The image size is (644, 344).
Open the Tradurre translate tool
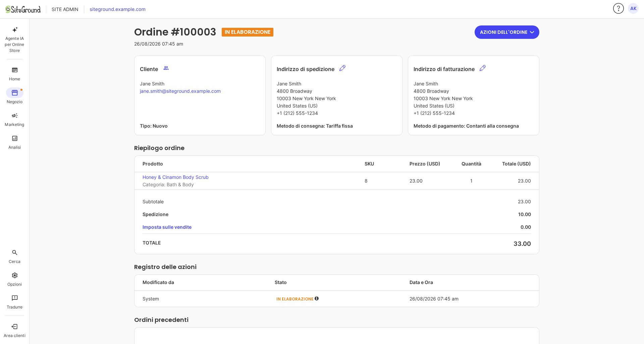point(14,302)
